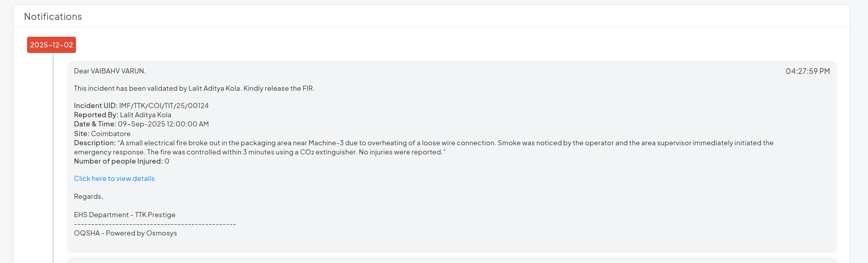The image size is (868, 263).
Task: Open the "Click here to view details" link
Action: click(x=114, y=178)
